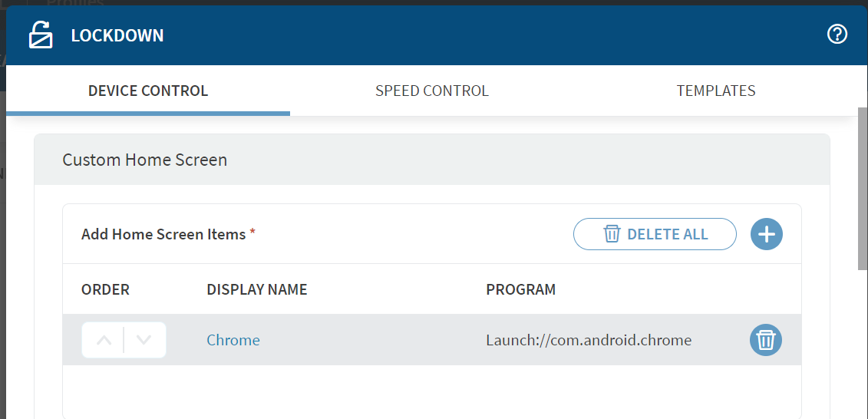Add a home screen item with plus icon

[766, 234]
